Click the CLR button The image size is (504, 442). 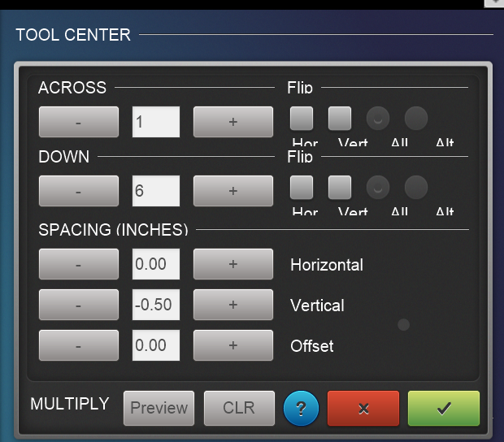coord(239,408)
